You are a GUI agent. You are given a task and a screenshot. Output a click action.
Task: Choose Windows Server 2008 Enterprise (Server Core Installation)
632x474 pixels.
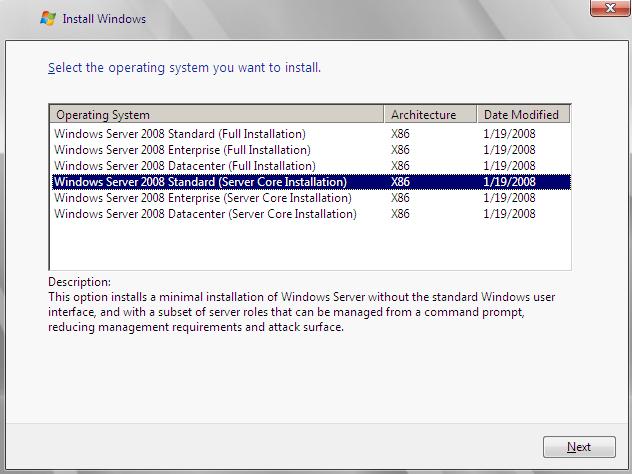[x=203, y=198]
